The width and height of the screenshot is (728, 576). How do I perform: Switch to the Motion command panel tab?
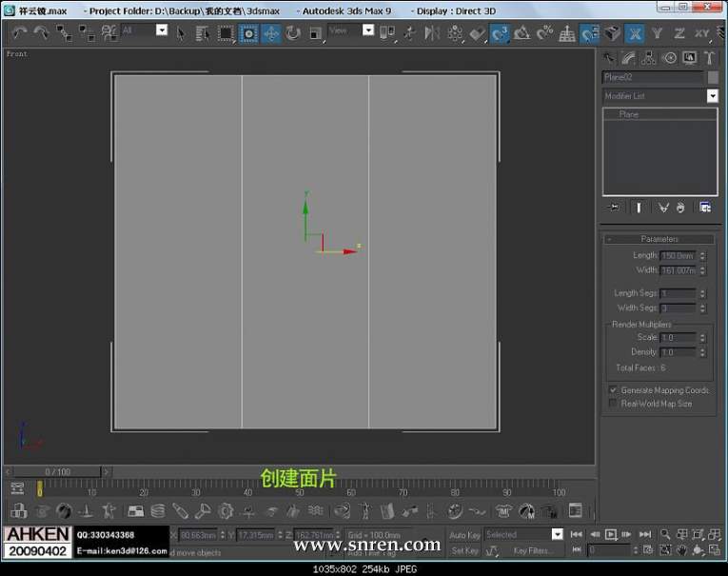pos(669,58)
